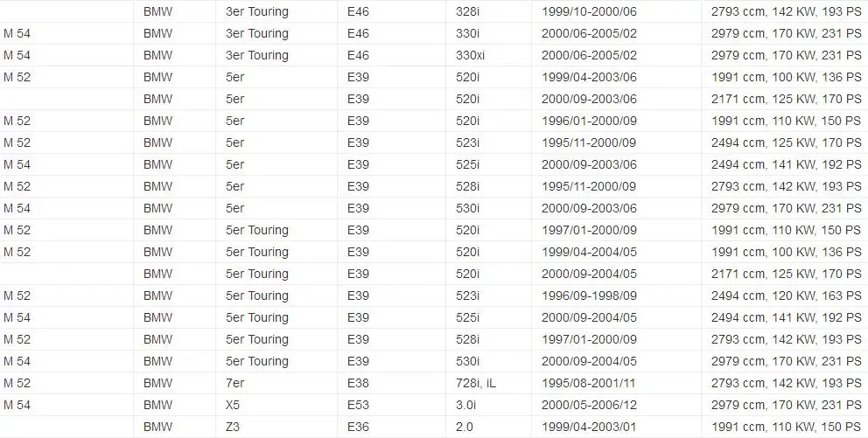Select date range 1995/08-2001/11
The height and width of the screenshot is (438, 868).
pos(589,383)
